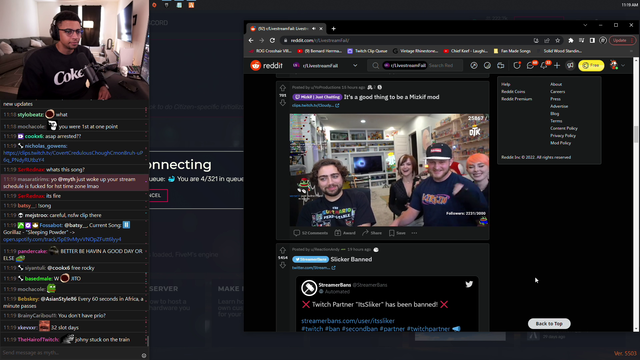640x360 pixels.
Task: Open the Vintage Rhinestone bookmark
Action: 416,51
